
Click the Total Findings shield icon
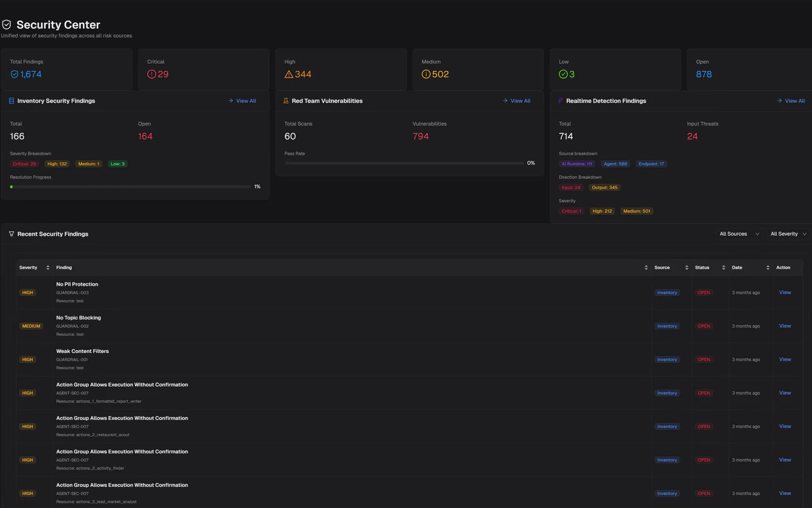pyautogui.click(x=14, y=74)
